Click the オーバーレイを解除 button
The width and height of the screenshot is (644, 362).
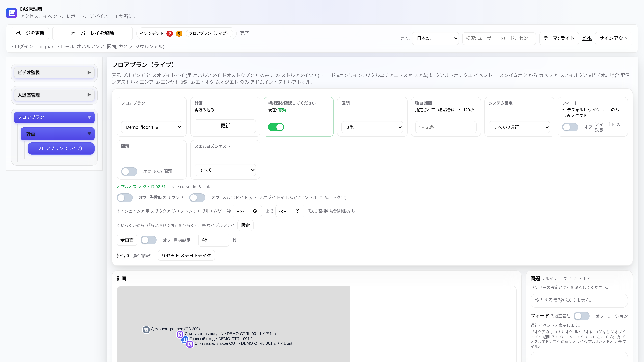pyautogui.click(x=93, y=33)
